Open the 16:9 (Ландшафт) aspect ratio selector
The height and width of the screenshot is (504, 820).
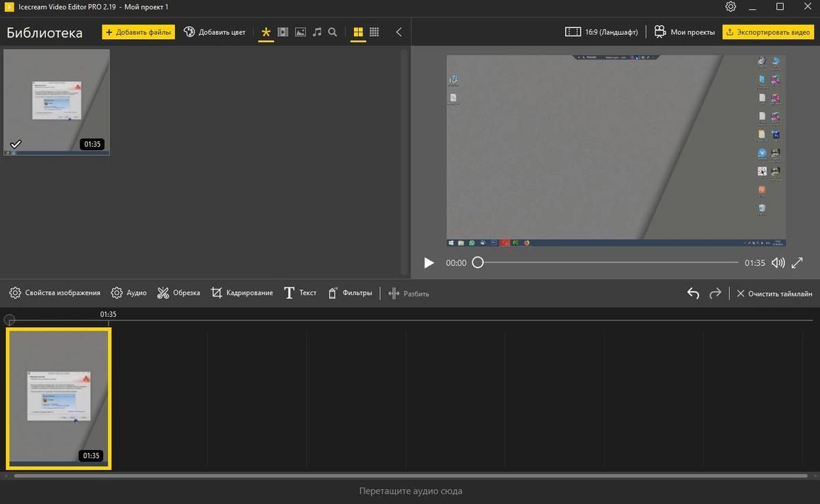click(x=601, y=32)
